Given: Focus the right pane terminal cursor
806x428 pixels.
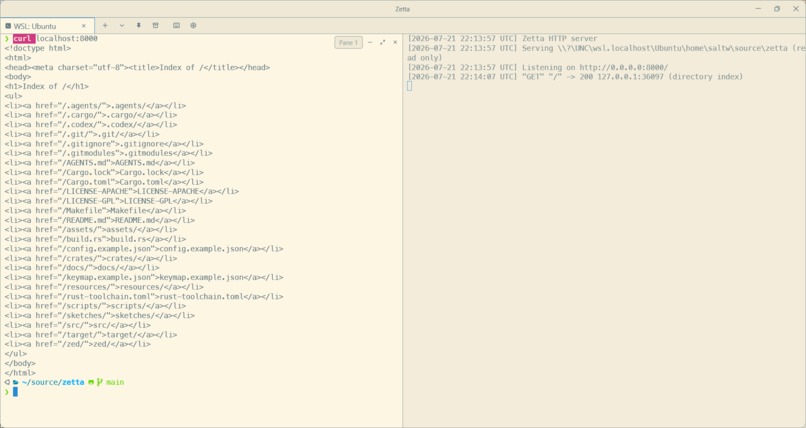Looking at the screenshot, I should click(410, 86).
